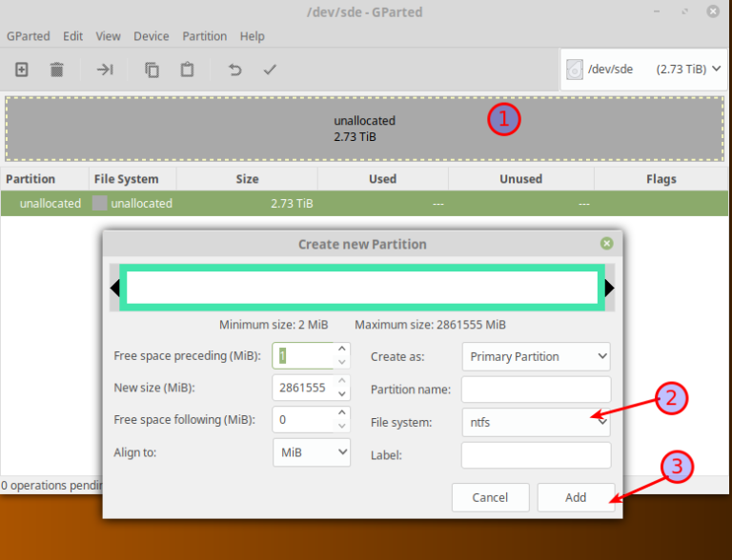Click the Cancel button
This screenshot has height=560, width=732.
(x=490, y=497)
